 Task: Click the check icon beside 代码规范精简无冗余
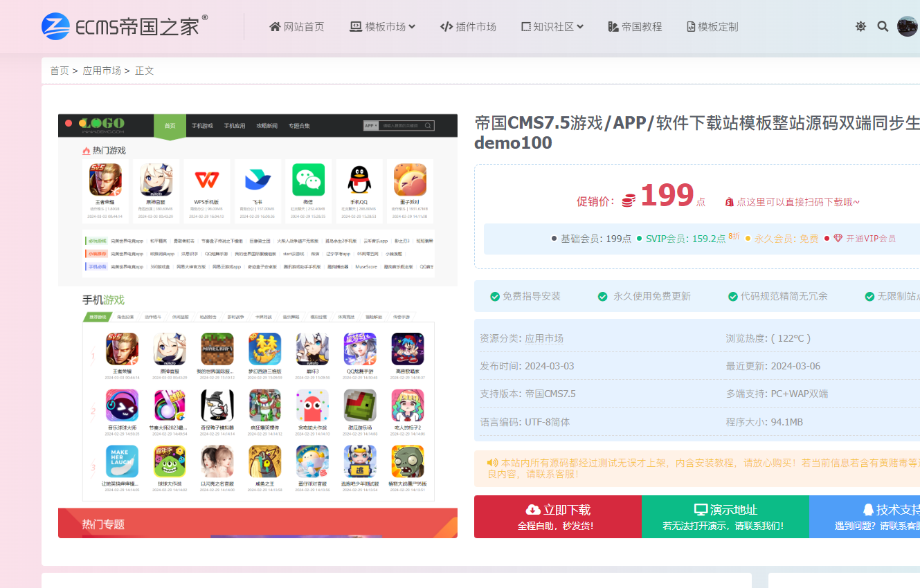click(x=733, y=296)
